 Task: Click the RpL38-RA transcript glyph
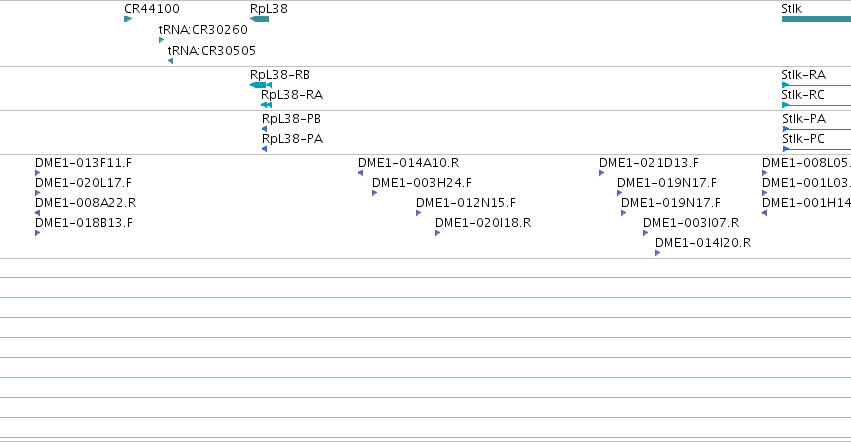point(266,105)
